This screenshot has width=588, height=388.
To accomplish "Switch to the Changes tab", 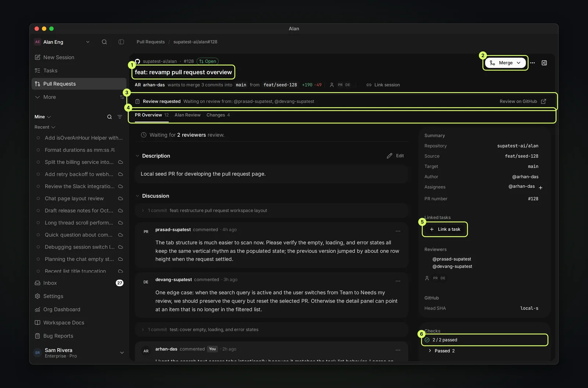I will [x=218, y=115].
